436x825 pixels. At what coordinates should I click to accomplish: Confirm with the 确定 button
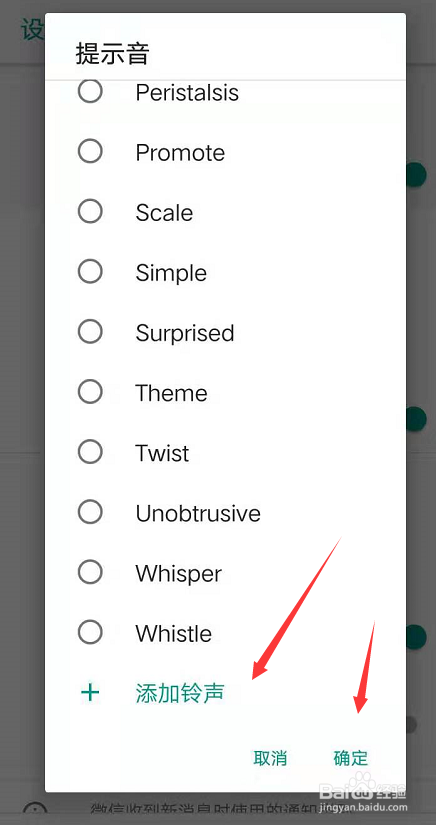click(351, 758)
